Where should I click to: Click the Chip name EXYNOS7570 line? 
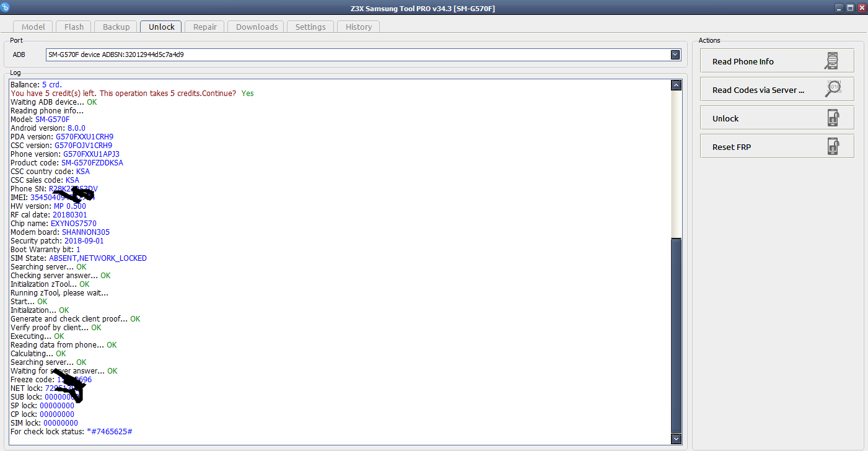click(53, 224)
